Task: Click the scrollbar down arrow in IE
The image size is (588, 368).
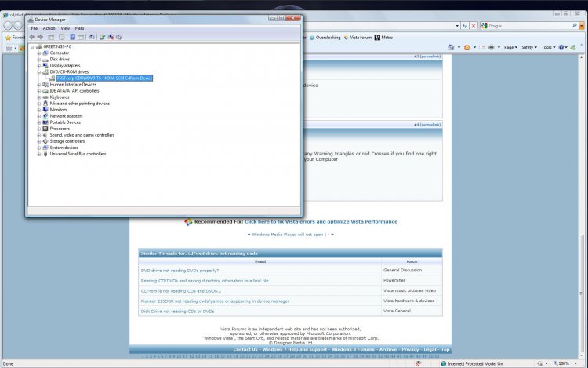Action: (581, 356)
